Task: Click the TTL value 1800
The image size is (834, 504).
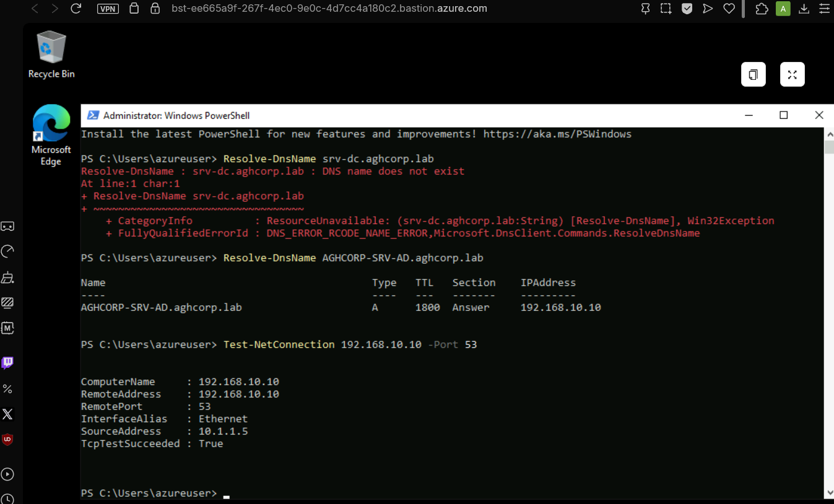Action: tap(427, 308)
